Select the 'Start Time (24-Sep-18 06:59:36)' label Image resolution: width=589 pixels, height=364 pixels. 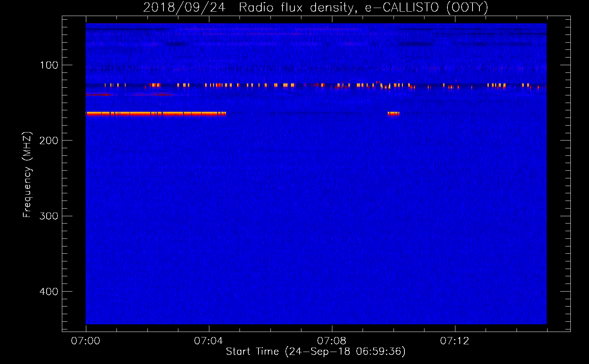coord(316,352)
